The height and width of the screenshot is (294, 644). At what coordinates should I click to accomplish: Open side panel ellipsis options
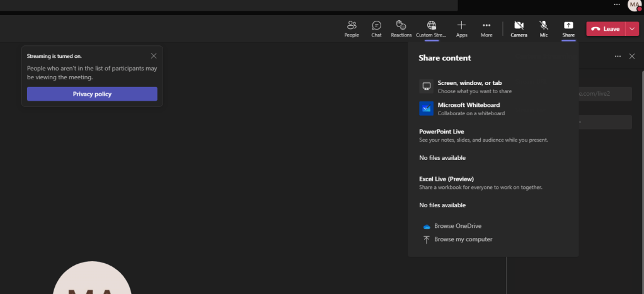click(x=618, y=56)
